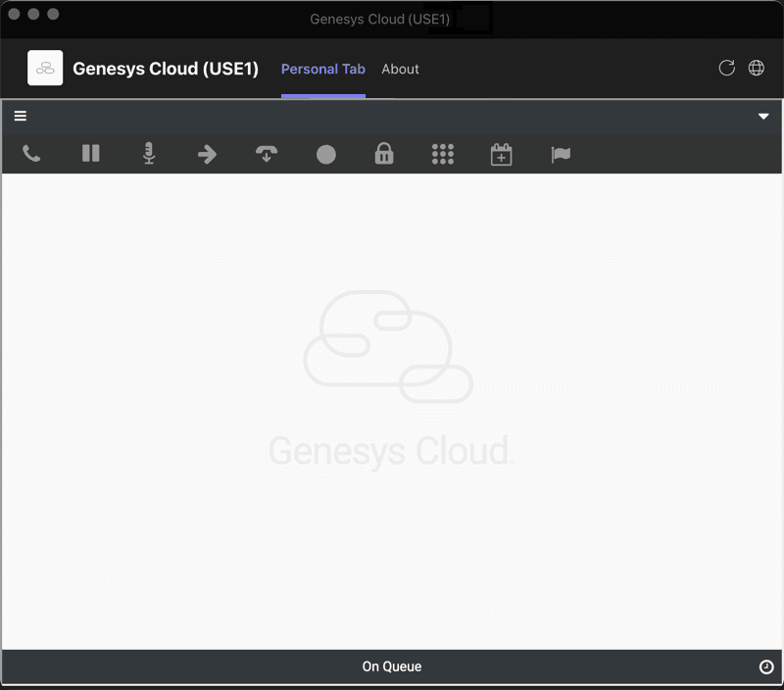Open the hamburger menu

(x=20, y=115)
